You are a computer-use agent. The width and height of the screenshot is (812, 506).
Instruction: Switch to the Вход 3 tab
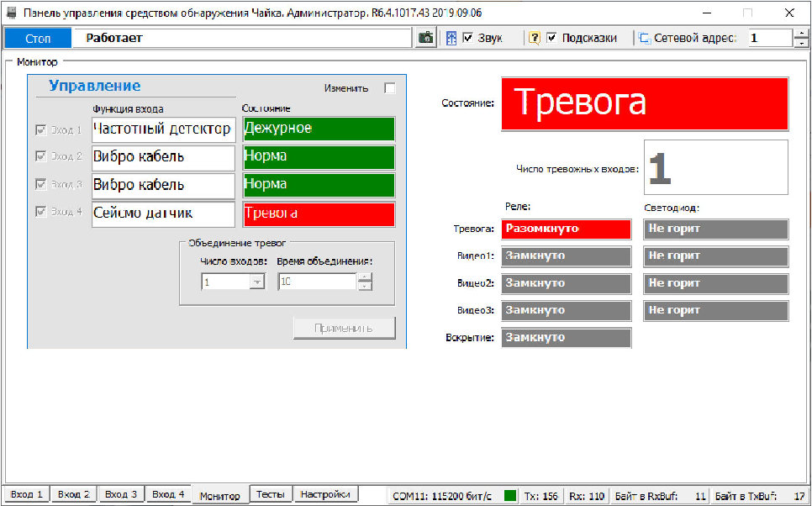click(121, 494)
